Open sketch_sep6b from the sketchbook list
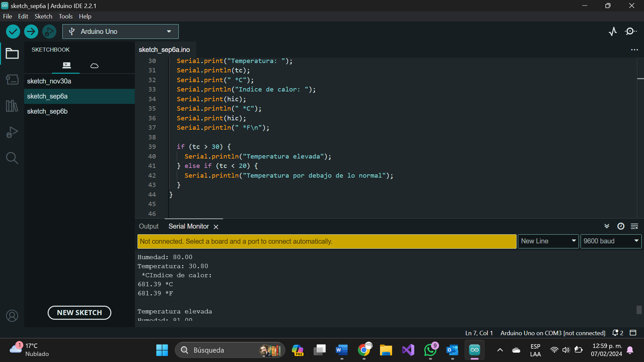 coord(47,111)
